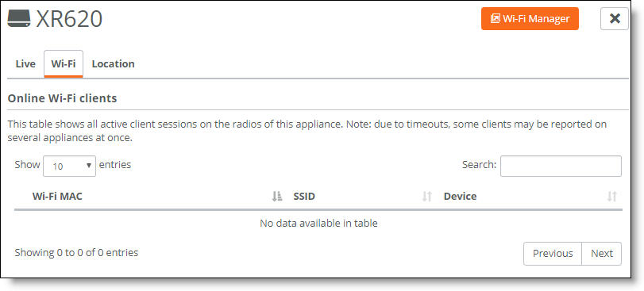644x291 pixels.
Task: Switch to the Live tab
Action: point(25,64)
